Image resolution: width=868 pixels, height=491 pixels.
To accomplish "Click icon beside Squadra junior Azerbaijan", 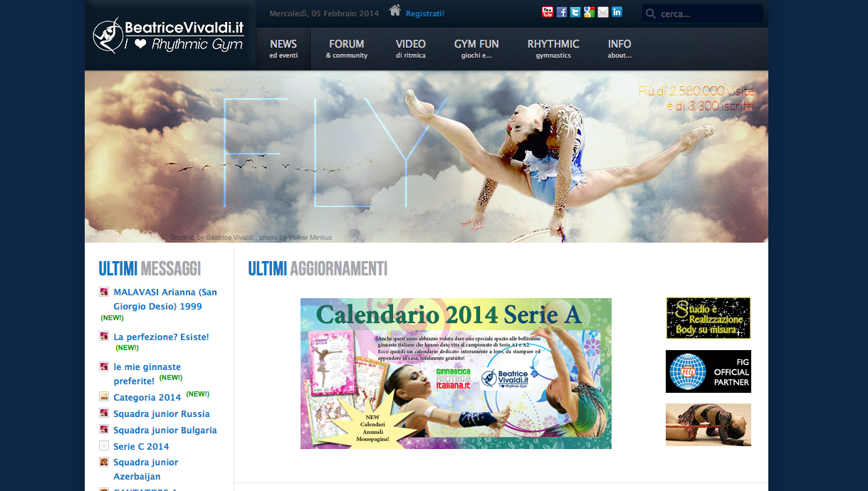I will pyautogui.click(x=104, y=462).
